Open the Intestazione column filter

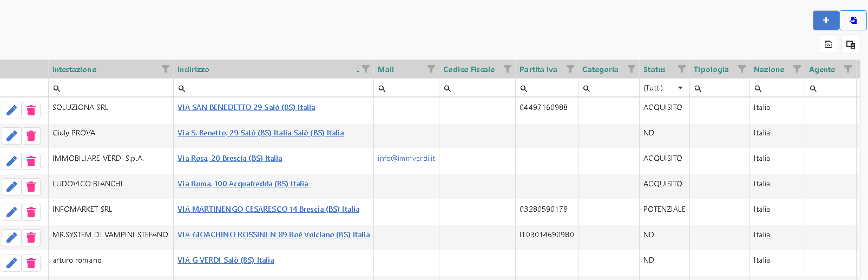tap(166, 69)
